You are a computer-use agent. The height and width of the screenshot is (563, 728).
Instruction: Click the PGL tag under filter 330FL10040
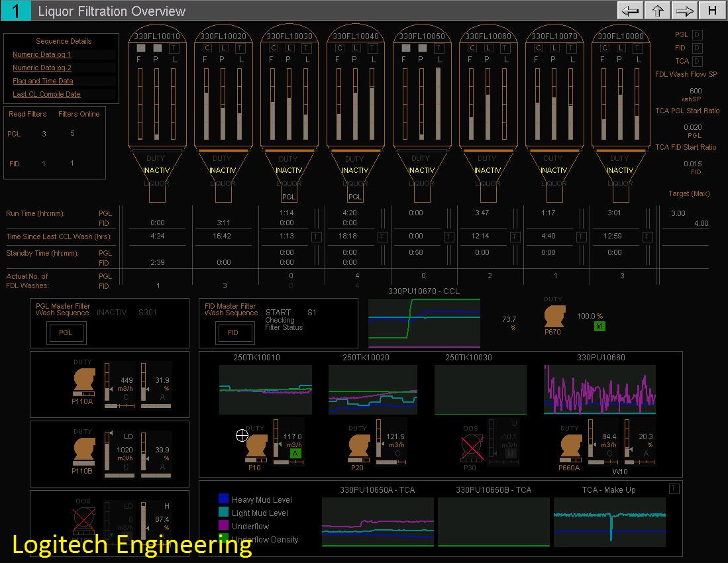click(x=355, y=197)
